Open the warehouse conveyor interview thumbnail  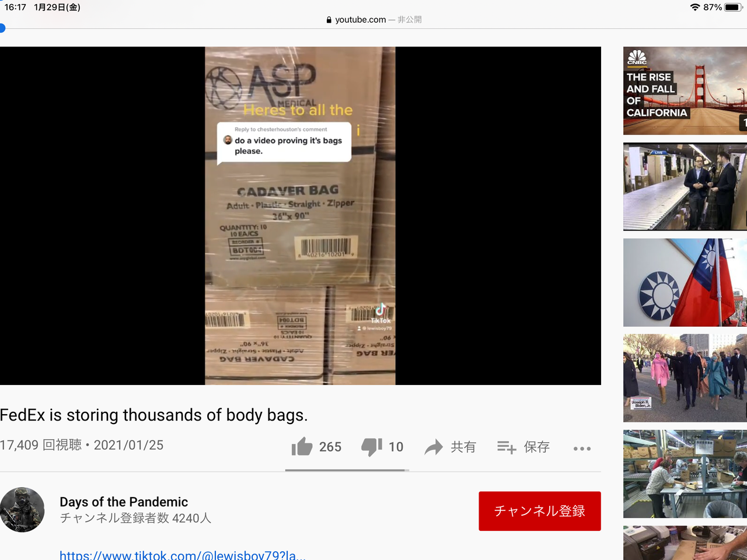click(x=685, y=187)
